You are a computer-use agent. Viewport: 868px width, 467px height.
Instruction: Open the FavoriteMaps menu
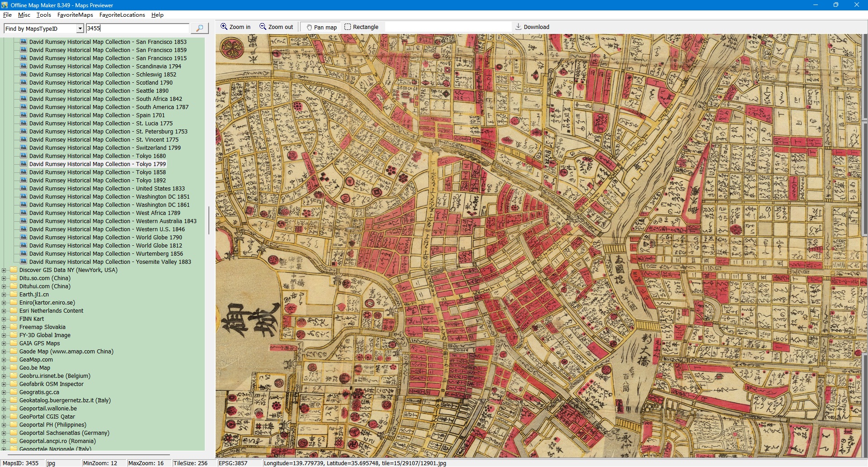pos(75,15)
